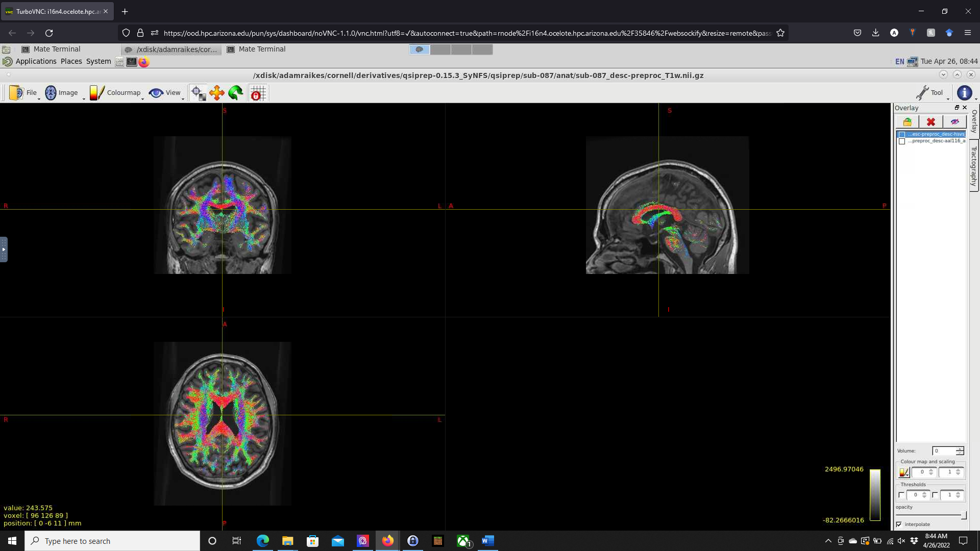The width and height of the screenshot is (980, 551).
Task: Enable the preproc_desc-aal116 overlay checkbox
Action: tap(902, 141)
